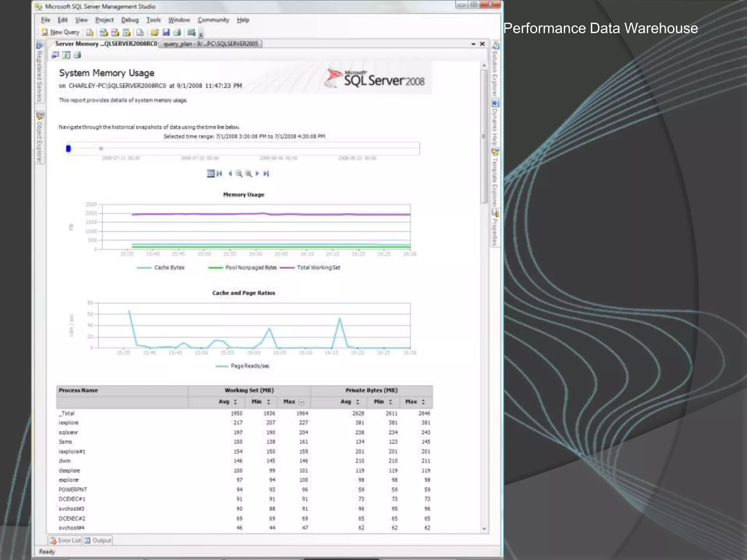747x560 pixels.
Task: Sort by Working Set Max column
Action: click(x=301, y=402)
